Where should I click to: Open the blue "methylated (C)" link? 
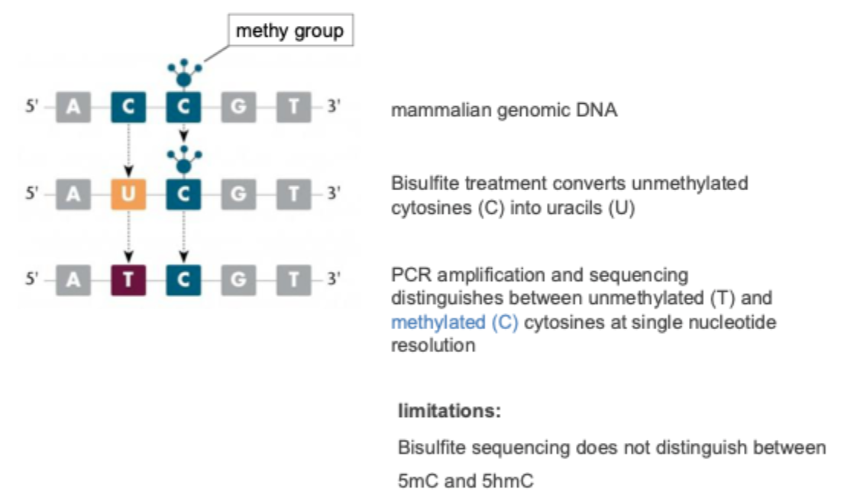point(454,322)
